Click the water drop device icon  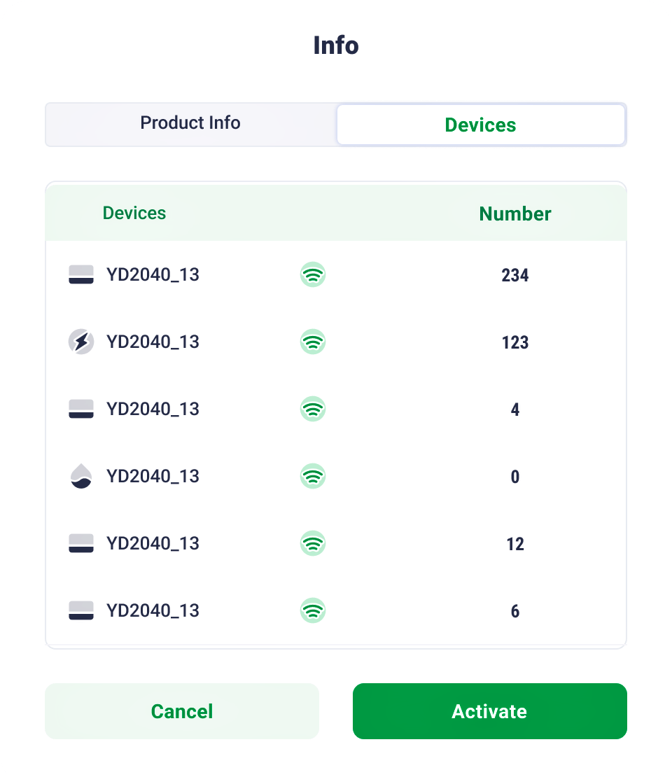pos(81,477)
